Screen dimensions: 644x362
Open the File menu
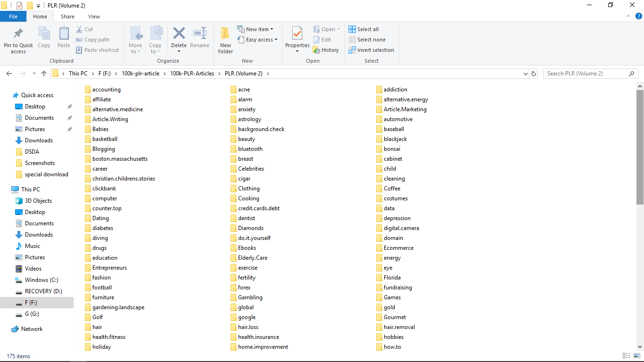click(13, 16)
